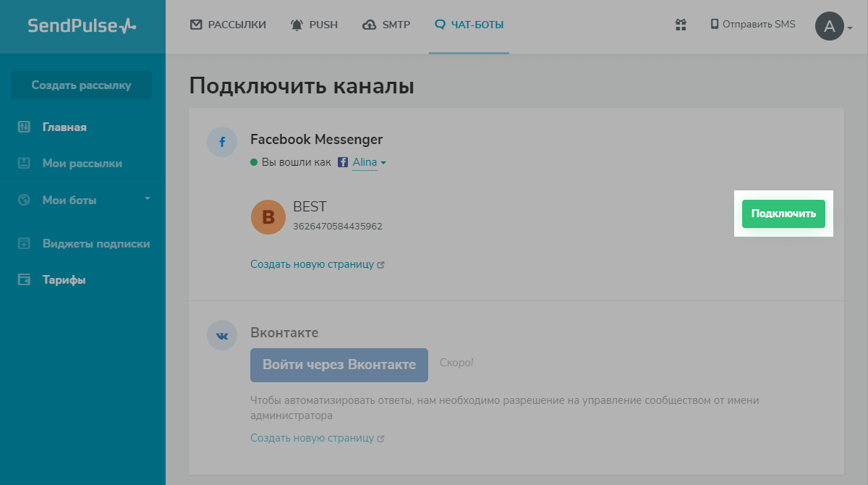Open the user avatar menu "A"

830,27
